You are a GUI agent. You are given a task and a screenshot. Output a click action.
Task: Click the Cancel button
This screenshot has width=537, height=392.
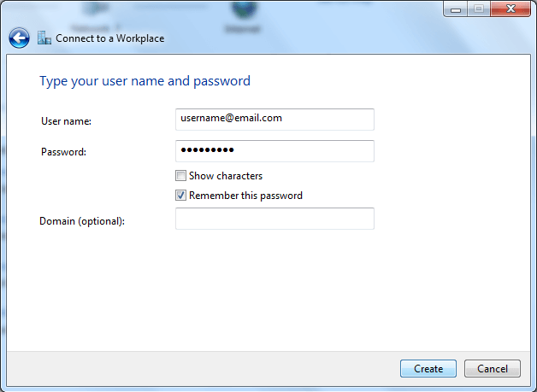click(493, 369)
